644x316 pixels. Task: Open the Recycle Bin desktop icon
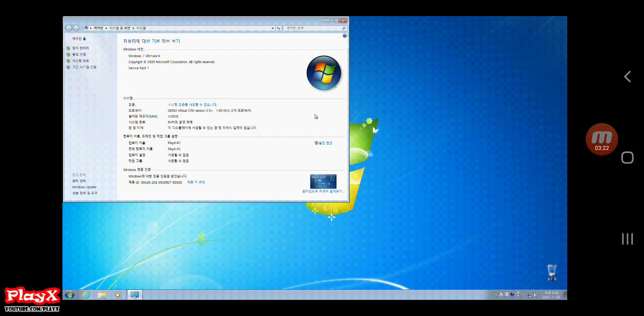click(552, 272)
